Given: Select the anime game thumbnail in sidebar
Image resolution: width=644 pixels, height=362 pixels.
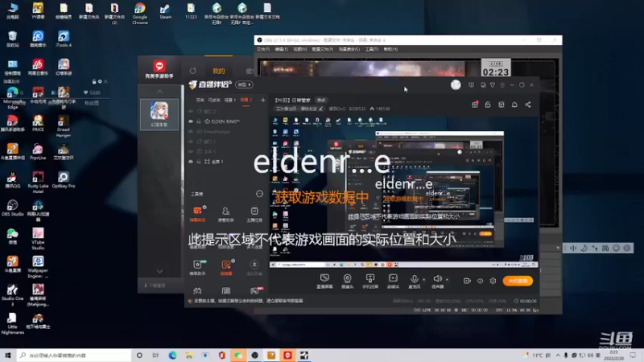Looking at the screenshot, I should (159, 114).
